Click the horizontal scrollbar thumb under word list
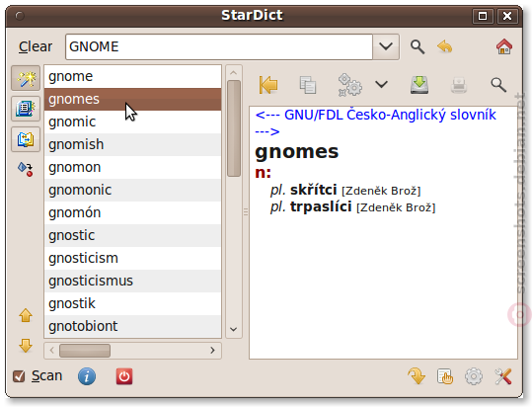Screen dimensions: 532x407 pos(85,351)
